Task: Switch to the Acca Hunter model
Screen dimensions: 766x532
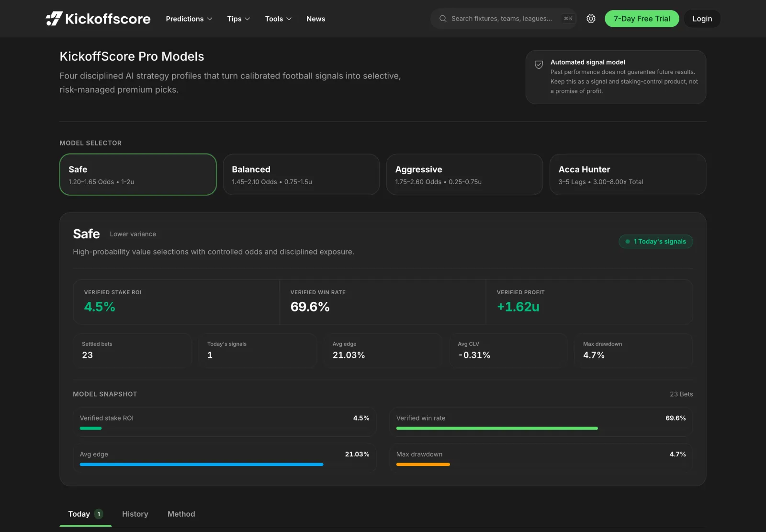Action: point(628,175)
